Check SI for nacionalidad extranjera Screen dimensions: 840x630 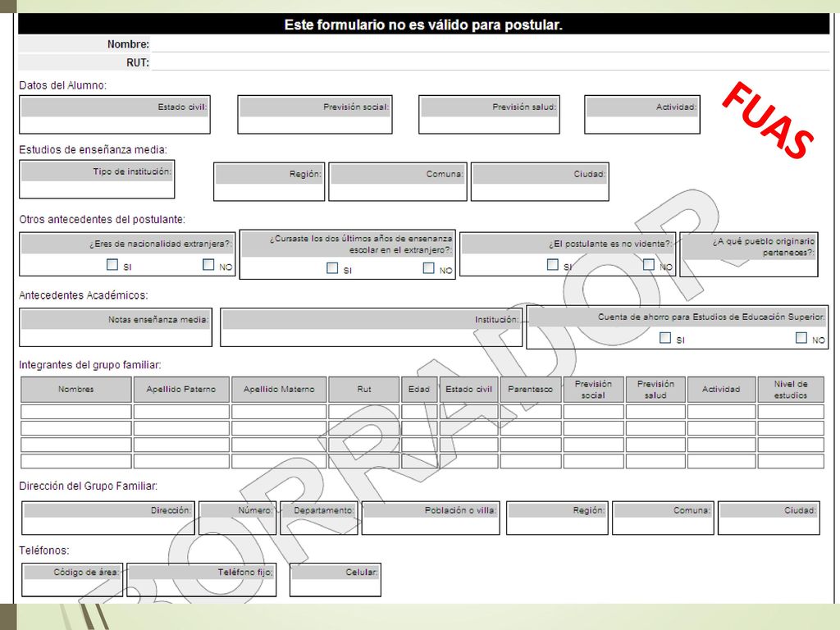[112, 265]
